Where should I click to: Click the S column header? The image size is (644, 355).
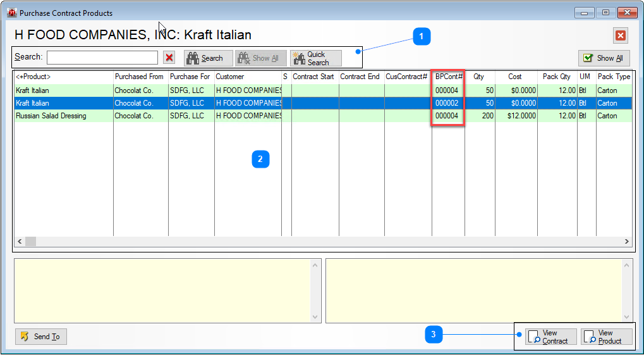coord(287,77)
